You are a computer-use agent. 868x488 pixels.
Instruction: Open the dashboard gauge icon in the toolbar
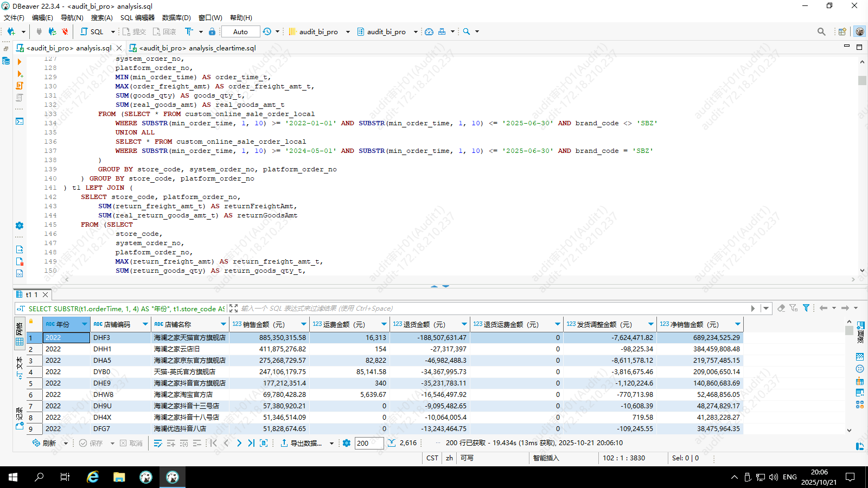pyautogui.click(x=429, y=31)
